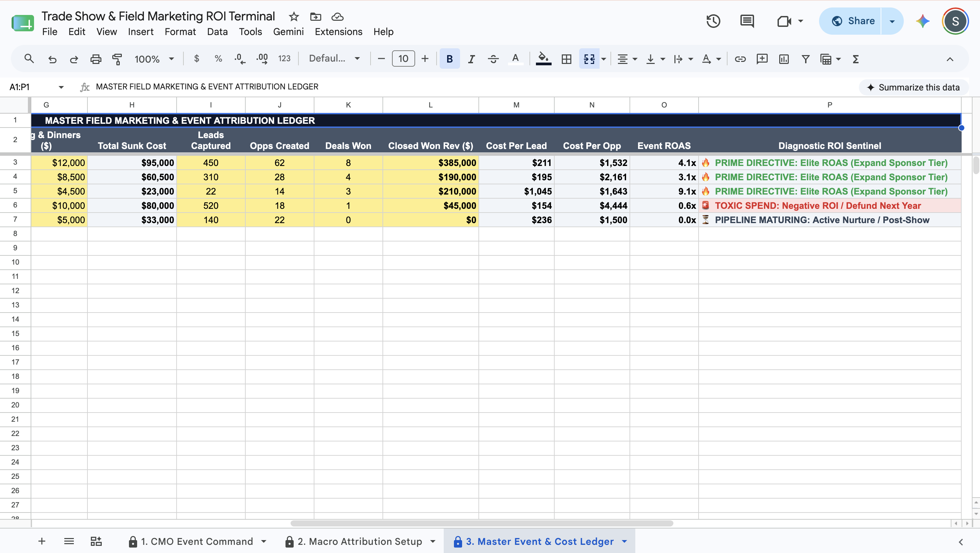Screen dimensions: 980x553
Task: Print the spreadsheet
Action: [96, 59]
